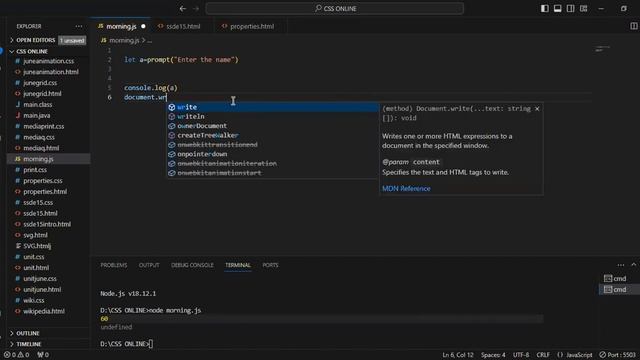Switch to Terminal panel tab
The width and height of the screenshot is (640, 360).
238,265
